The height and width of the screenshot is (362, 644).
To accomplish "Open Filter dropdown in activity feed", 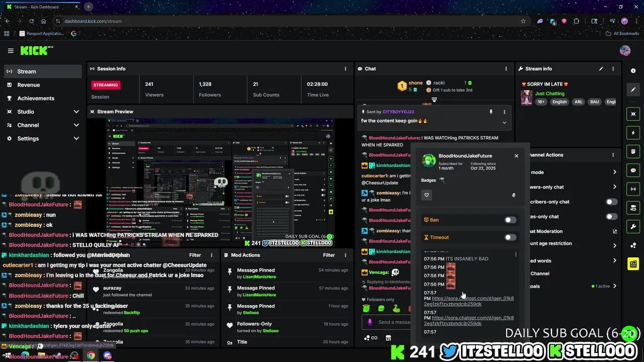I will point(195,255).
